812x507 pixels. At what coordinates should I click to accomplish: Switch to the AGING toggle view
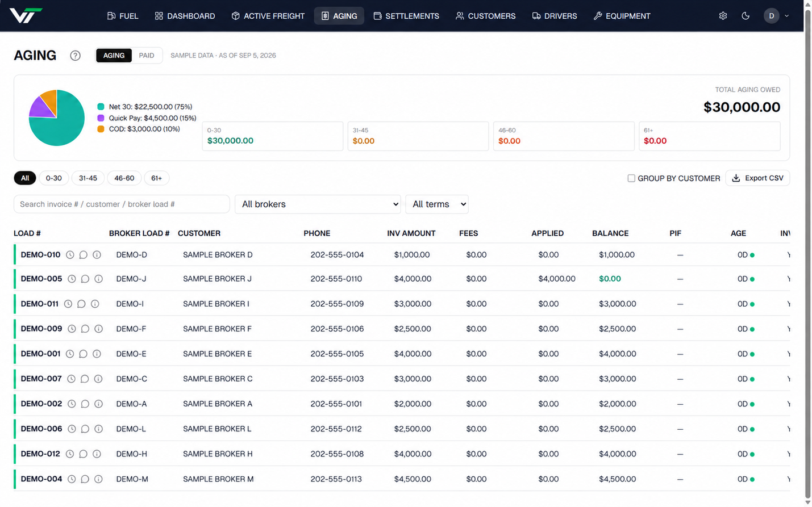pyautogui.click(x=114, y=56)
